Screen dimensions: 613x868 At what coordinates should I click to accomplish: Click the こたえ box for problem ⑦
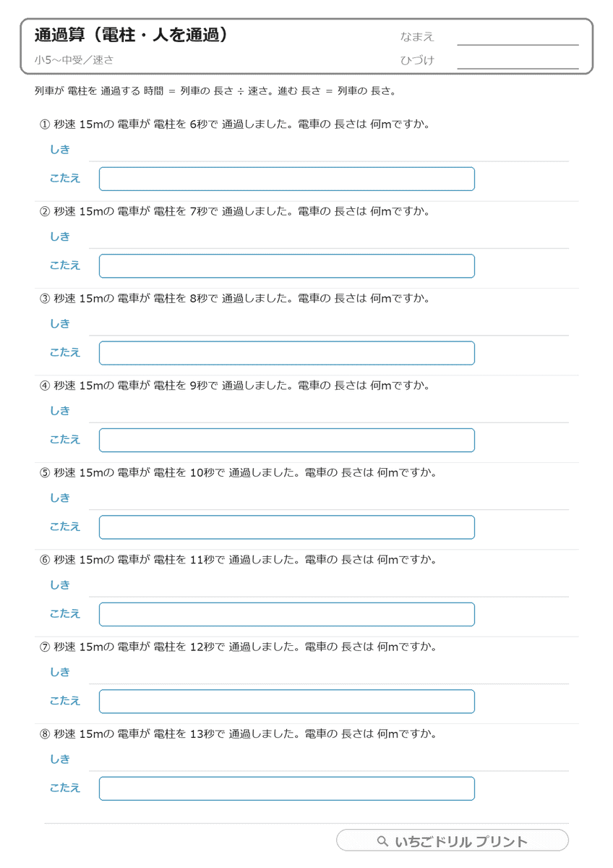(287, 702)
